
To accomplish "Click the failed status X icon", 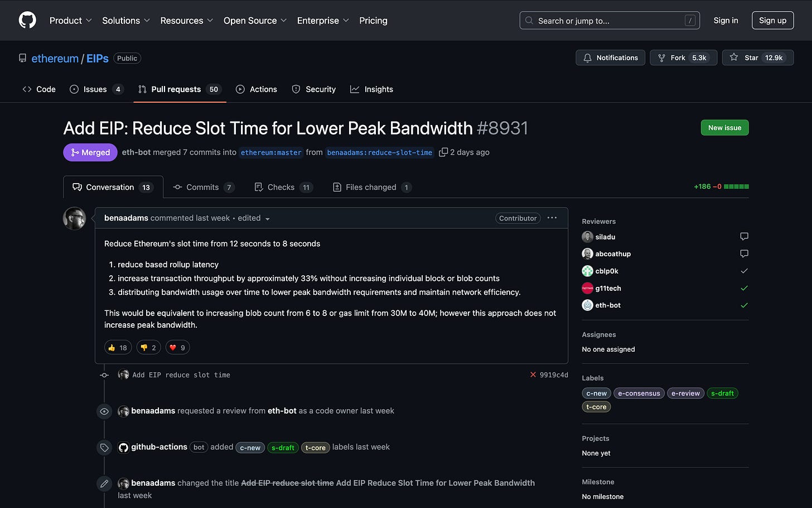I will (533, 375).
